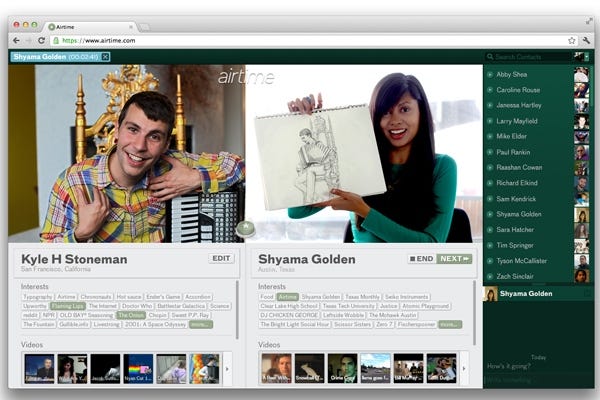Bookmark page with the star icon
This screenshot has height=400, width=600.
[571, 41]
